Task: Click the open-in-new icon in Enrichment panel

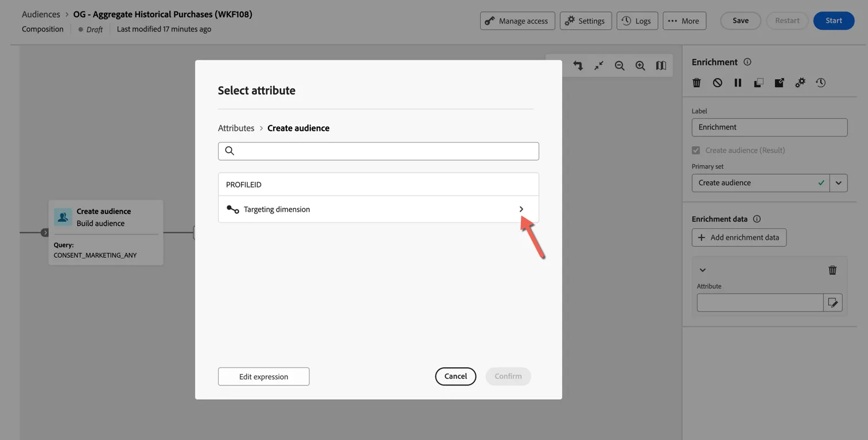Action: (x=779, y=83)
